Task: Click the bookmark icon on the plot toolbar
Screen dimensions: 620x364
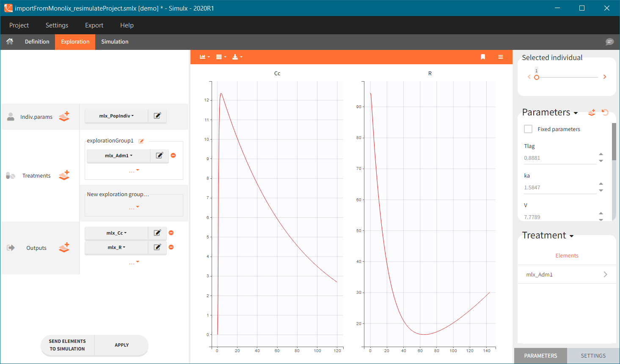Action: click(x=483, y=57)
